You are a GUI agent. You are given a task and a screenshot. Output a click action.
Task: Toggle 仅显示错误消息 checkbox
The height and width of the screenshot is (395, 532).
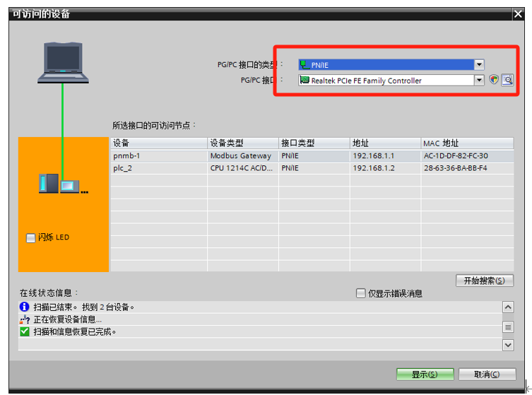(x=360, y=293)
